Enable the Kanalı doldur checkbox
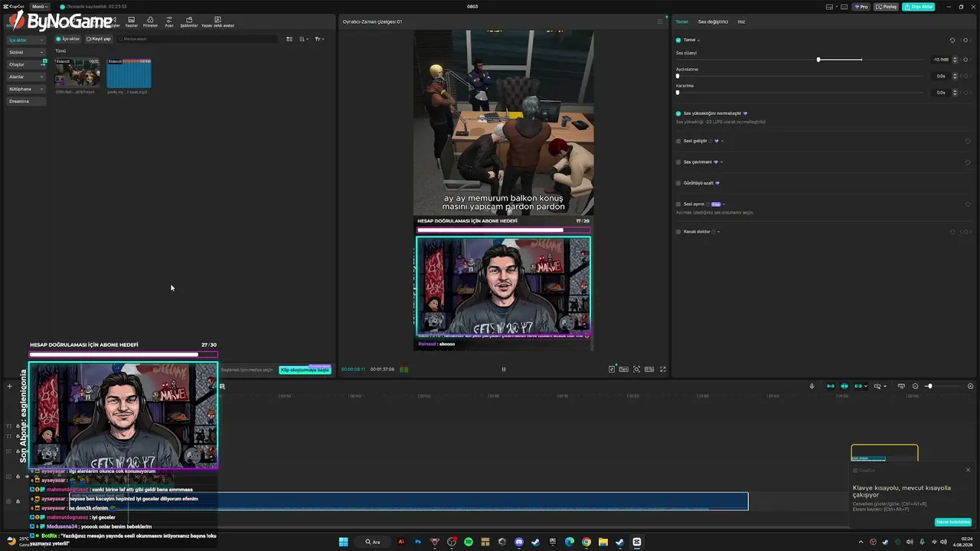The width and height of the screenshot is (980, 551). 678,232
